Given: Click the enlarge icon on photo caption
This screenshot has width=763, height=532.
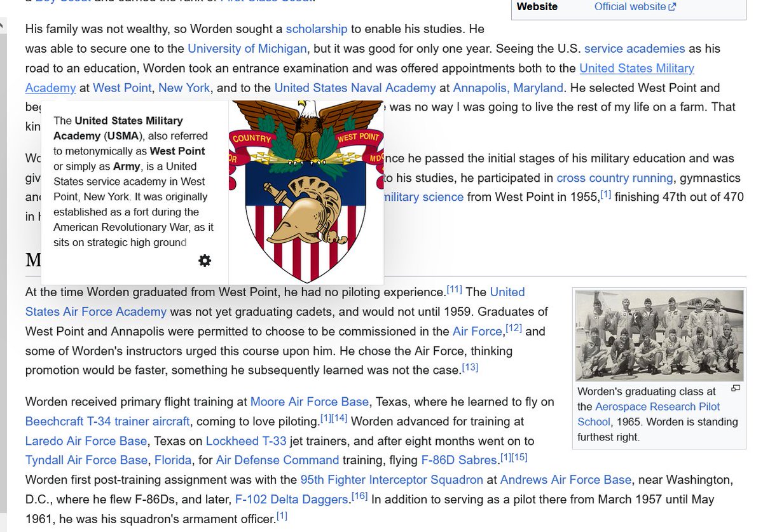Looking at the screenshot, I should (x=736, y=388).
